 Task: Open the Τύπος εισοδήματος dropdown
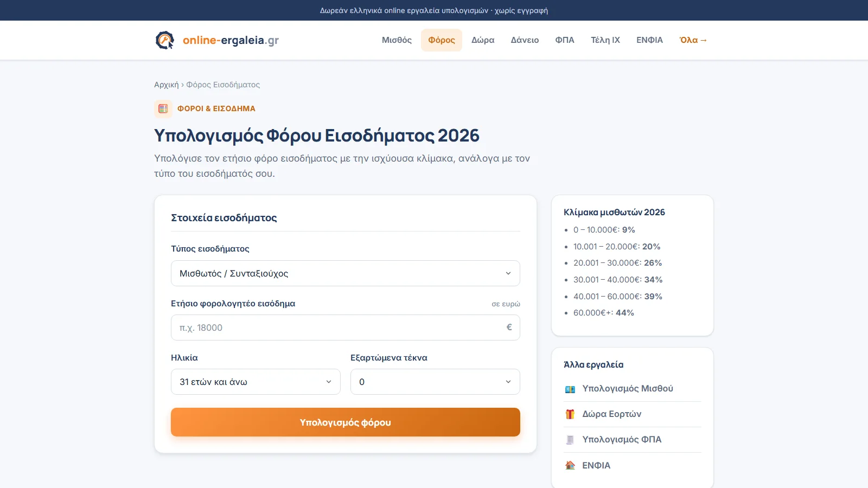coord(346,273)
